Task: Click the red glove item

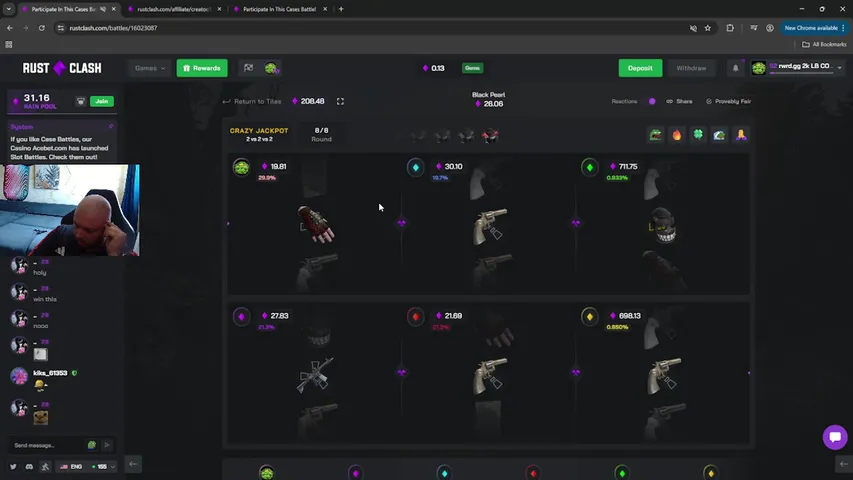Action: [x=316, y=224]
